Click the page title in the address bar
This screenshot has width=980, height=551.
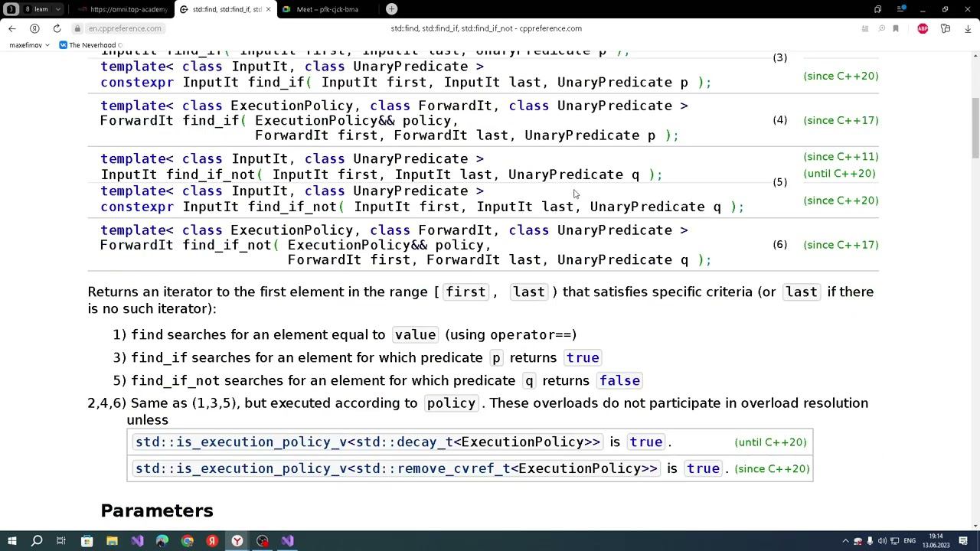[486, 28]
